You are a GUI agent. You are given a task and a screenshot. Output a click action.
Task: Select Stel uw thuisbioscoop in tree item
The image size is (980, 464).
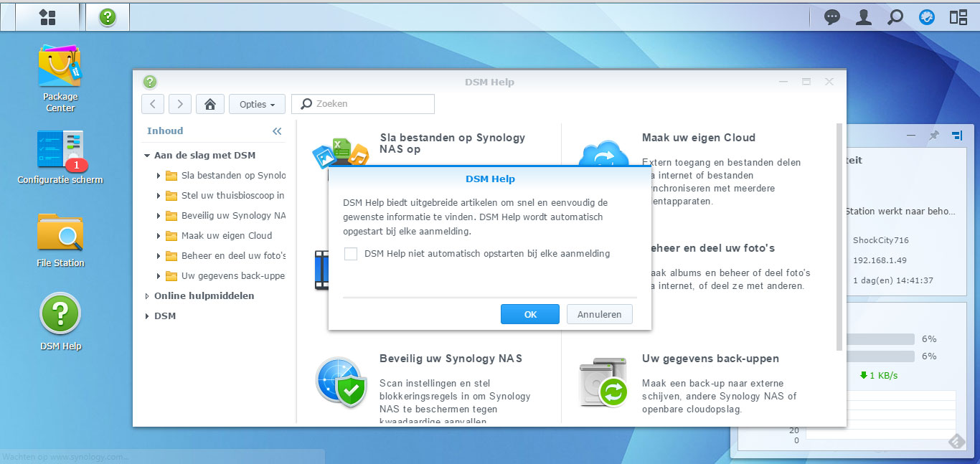[232, 196]
